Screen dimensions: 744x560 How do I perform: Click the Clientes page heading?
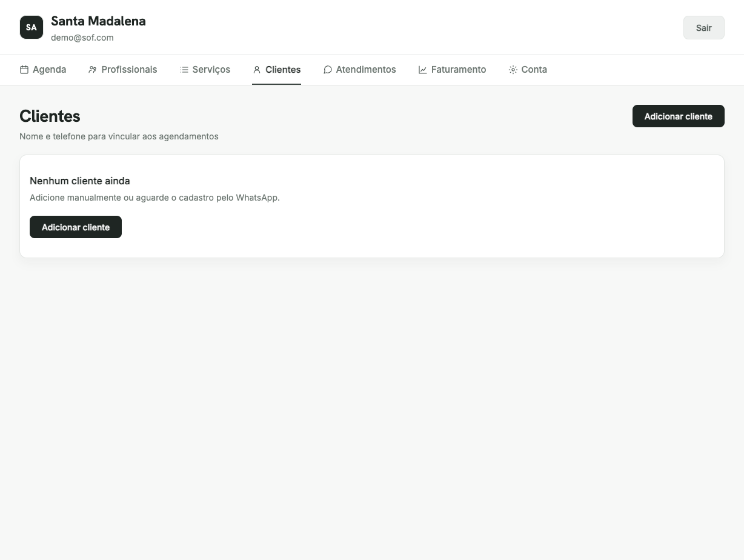[50, 116]
